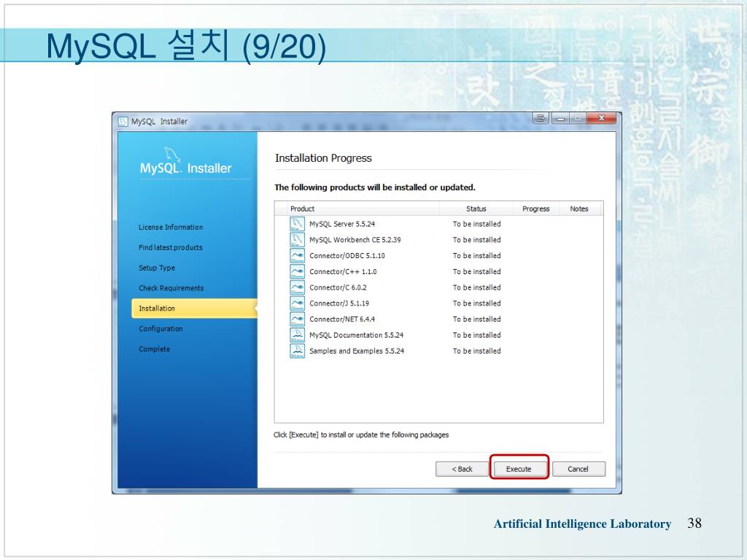Click the 'Click [Execute] to install' hint text
Viewport: 747px width, 560px height.
pos(361,435)
